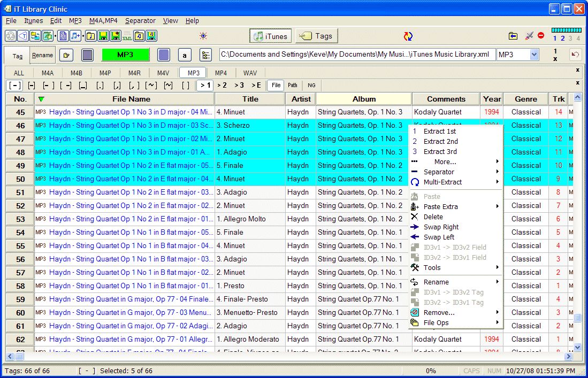Click the lowercase 'a' button
The image size is (588, 378).
185,55
